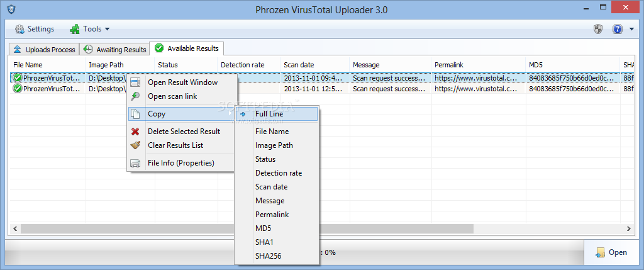
Task: Click green check icon of first result row
Action: tap(18, 77)
